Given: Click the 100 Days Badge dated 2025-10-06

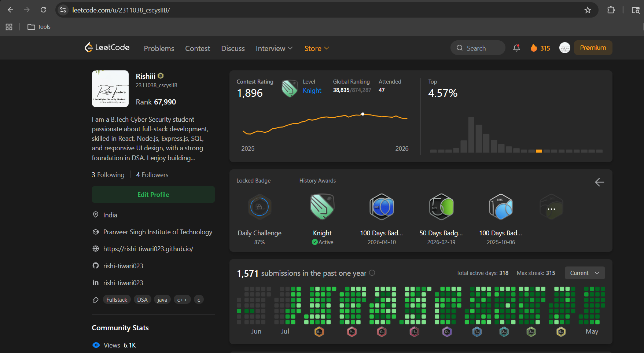Looking at the screenshot, I should point(501,207).
